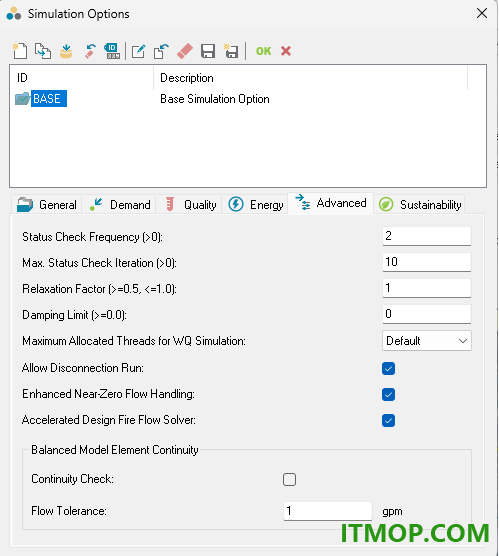Screen dimensions: 499x556
Task: Click the edit description pencil icon
Action: pyautogui.click(x=138, y=51)
